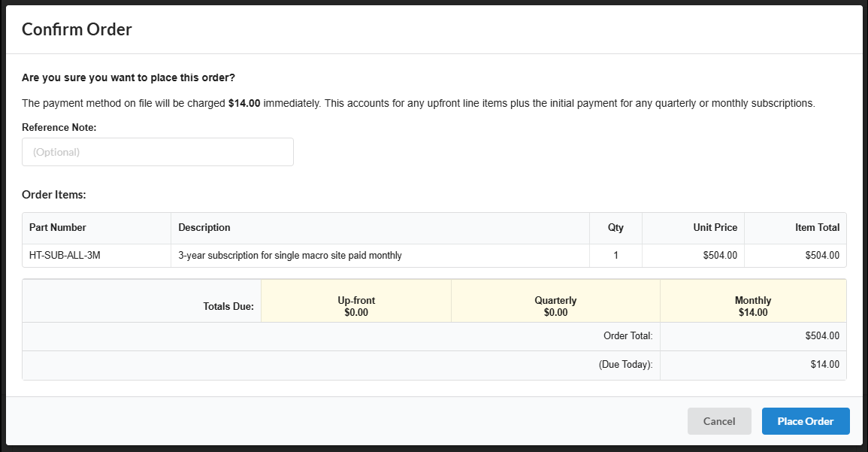Click the Description column header
This screenshot has height=452, width=868.
click(204, 227)
